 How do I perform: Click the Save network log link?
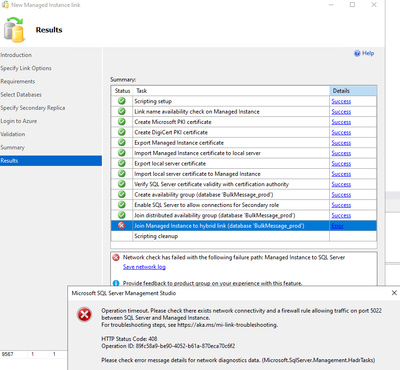pyautogui.click(x=144, y=267)
